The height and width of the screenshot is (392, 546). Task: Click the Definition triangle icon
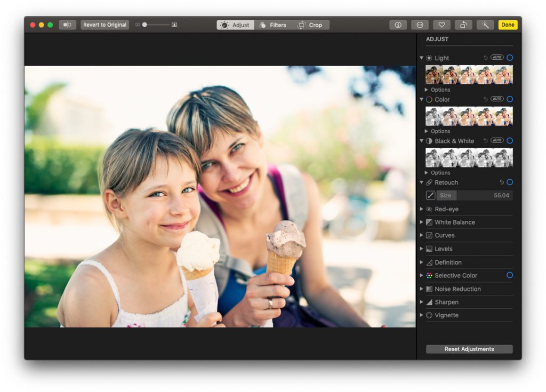[x=429, y=262]
